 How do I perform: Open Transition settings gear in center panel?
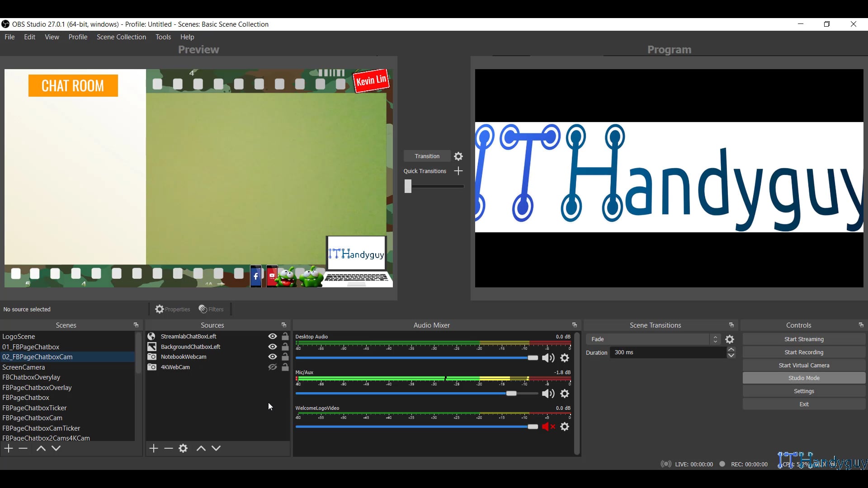pyautogui.click(x=458, y=156)
